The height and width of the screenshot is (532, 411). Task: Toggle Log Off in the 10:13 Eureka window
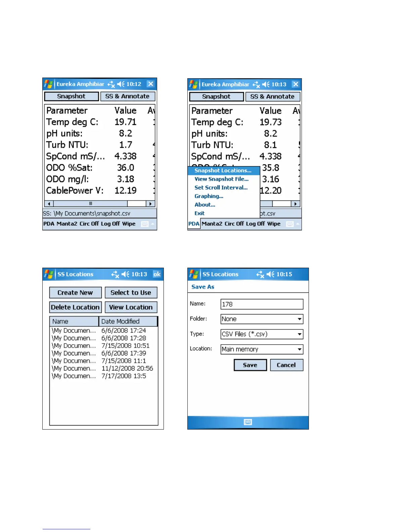(x=255, y=224)
